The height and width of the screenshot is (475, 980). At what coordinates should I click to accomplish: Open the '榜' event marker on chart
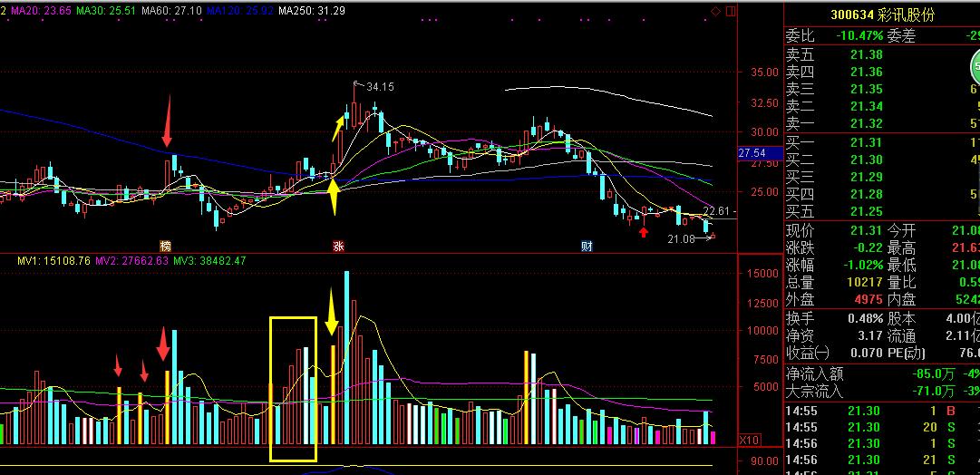pos(165,246)
